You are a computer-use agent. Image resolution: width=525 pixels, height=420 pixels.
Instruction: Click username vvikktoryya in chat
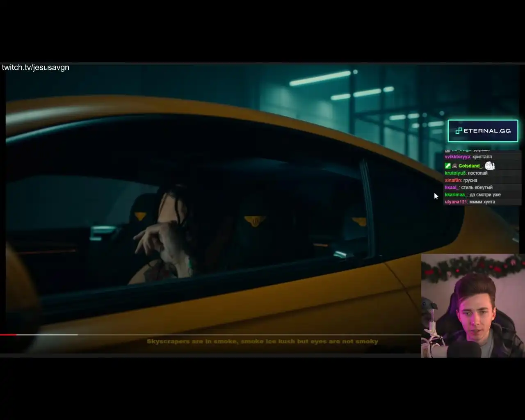[x=457, y=157]
